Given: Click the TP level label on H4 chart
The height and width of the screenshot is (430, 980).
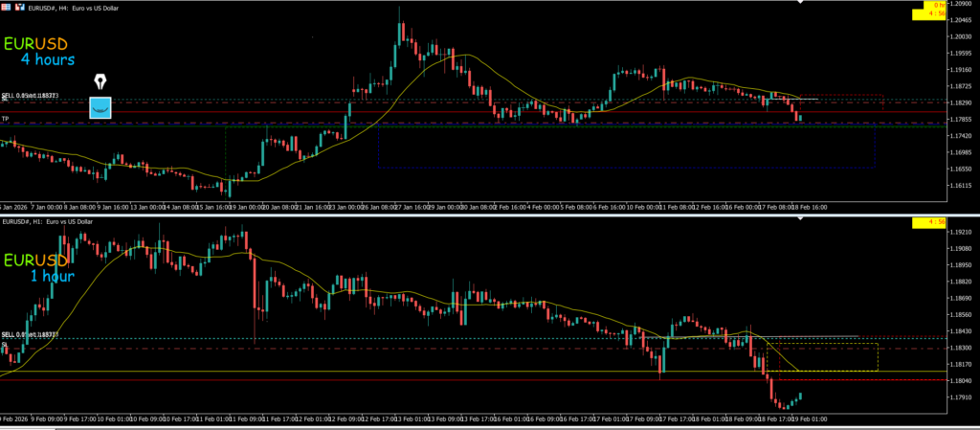Looking at the screenshot, I should [5, 119].
